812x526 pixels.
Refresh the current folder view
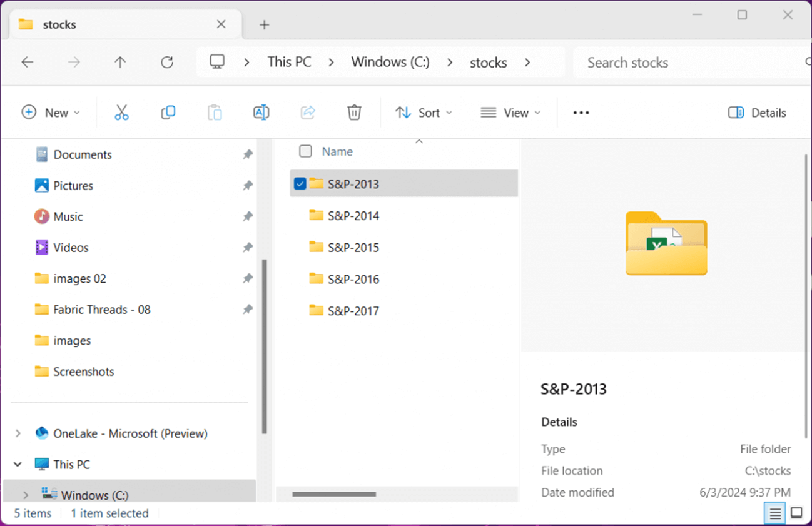click(x=166, y=62)
